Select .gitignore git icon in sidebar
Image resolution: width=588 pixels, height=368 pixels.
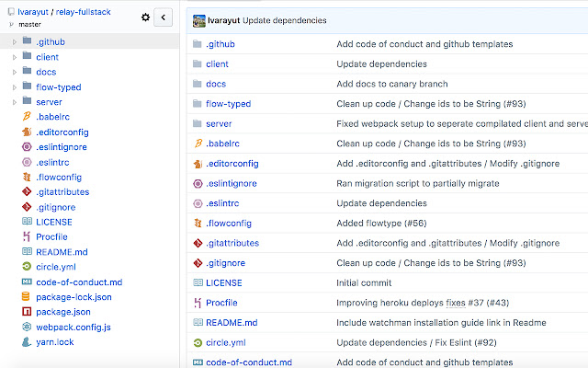27,207
